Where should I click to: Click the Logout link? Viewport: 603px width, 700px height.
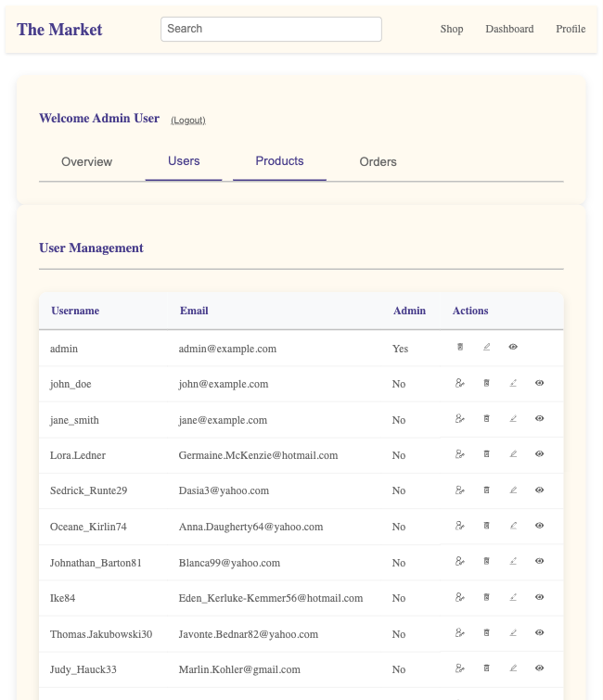188,121
